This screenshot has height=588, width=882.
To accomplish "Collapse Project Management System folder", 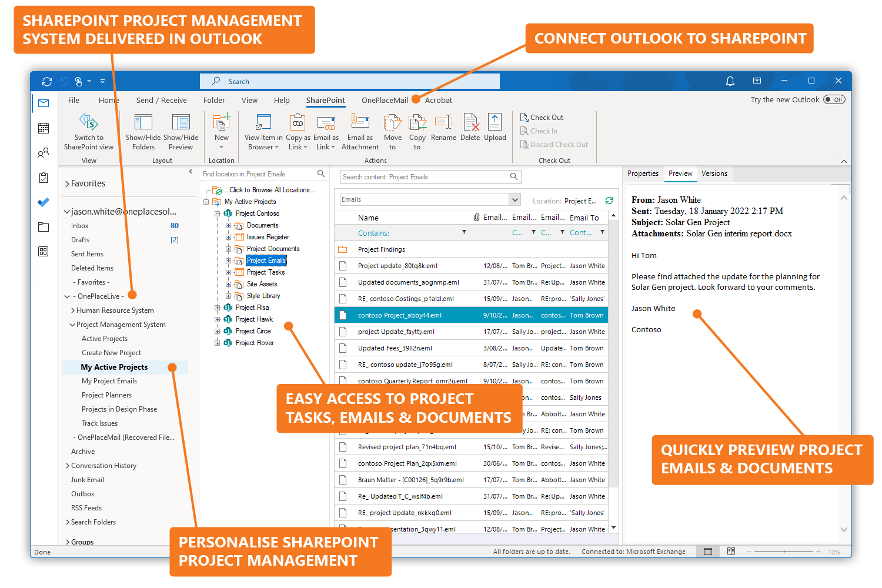I will [72, 325].
